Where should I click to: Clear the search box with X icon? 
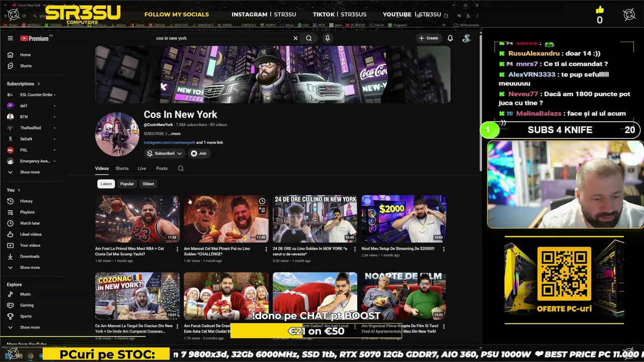(295, 38)
